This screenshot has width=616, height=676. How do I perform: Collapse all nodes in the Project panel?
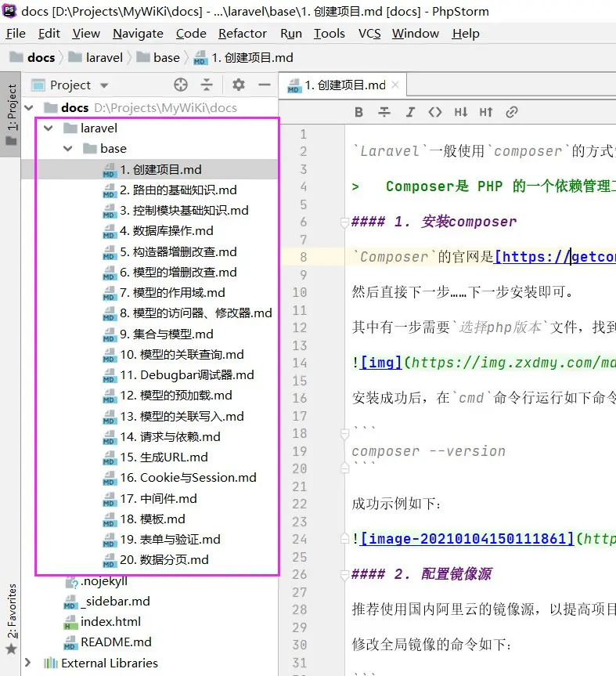[x=207, y=85]
